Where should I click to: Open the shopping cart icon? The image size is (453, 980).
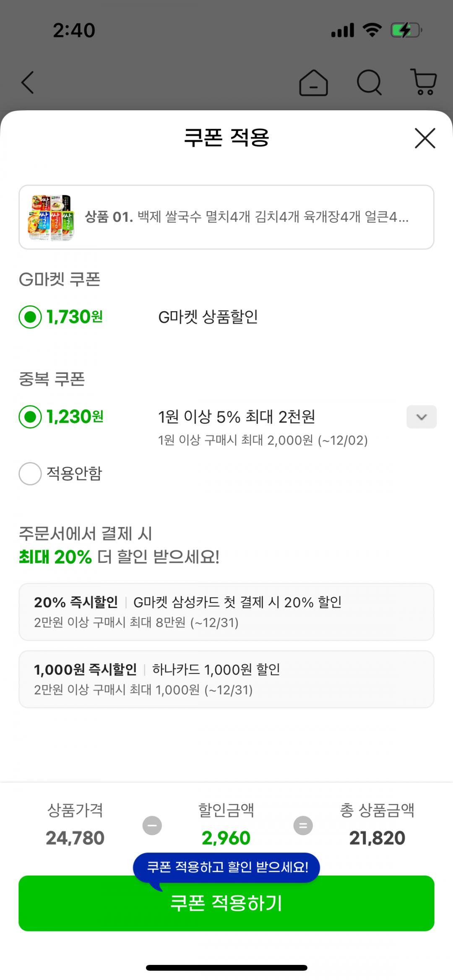(x=424, y=82)
